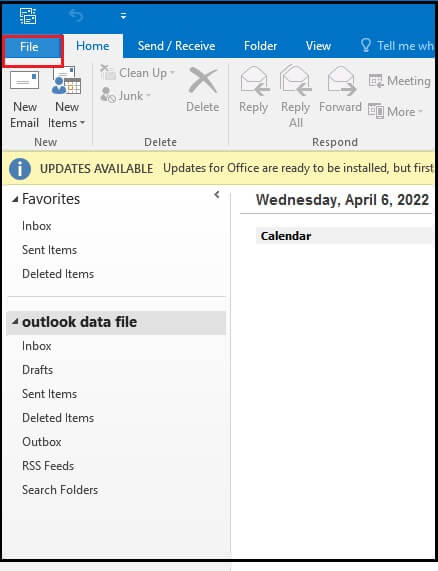Image resolution: width=438 pixels, height=571 pixels.
Task: Click the Undo arrow in quick access toolbar
Action: click(x=76, y=16)
